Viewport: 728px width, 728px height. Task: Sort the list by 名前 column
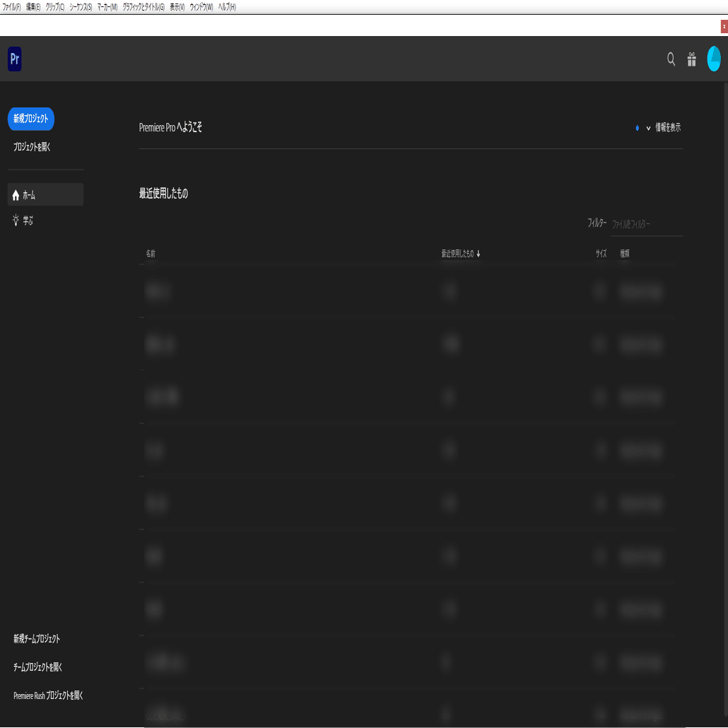click(151, 254)
